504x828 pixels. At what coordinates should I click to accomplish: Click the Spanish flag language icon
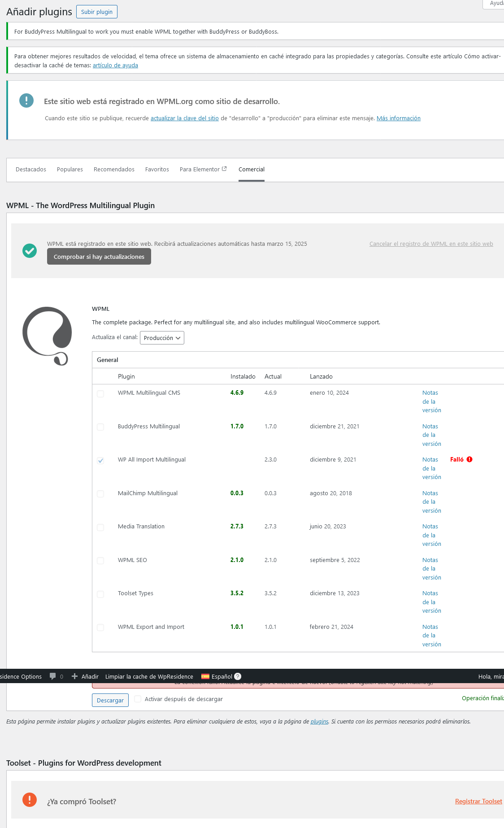205,676
